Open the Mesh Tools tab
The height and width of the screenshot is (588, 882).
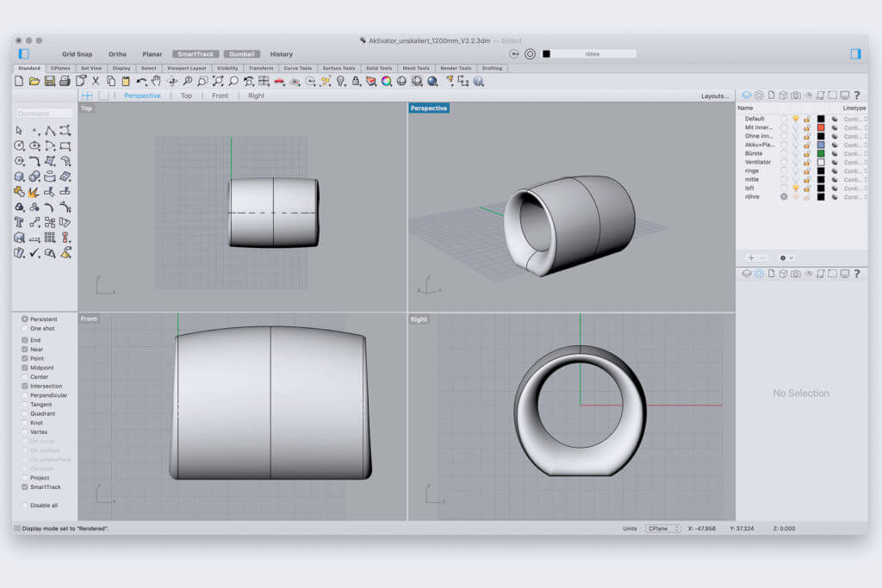coord(416,68)
